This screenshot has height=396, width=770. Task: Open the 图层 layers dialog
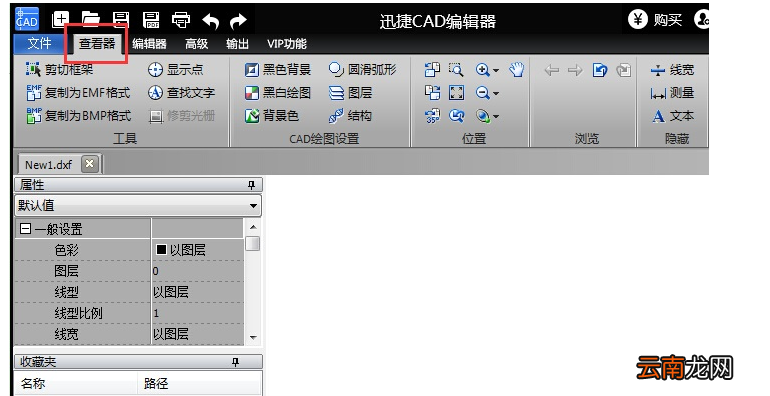pos(350,92)
